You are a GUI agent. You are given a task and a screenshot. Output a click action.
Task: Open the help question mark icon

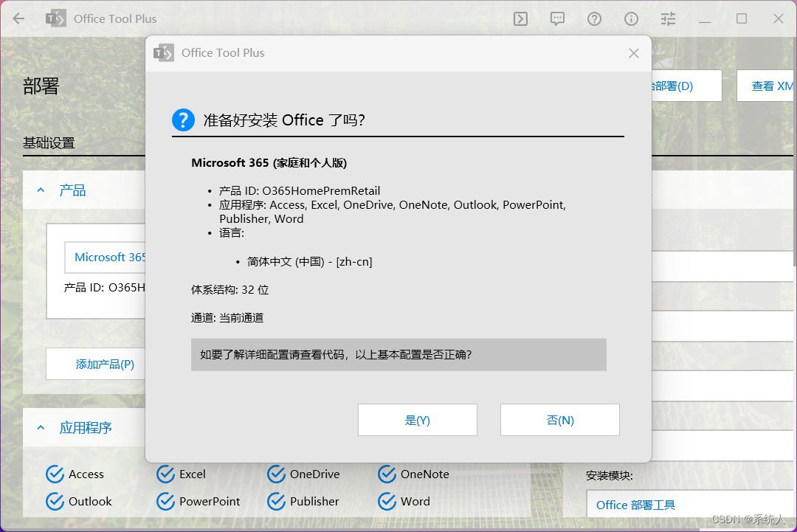[594, 18]
